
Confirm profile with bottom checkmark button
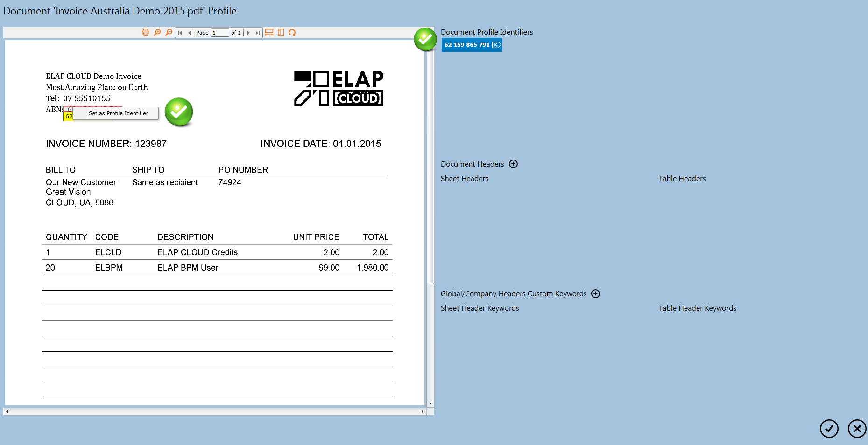pyautogui.click(x=829, y=429)
